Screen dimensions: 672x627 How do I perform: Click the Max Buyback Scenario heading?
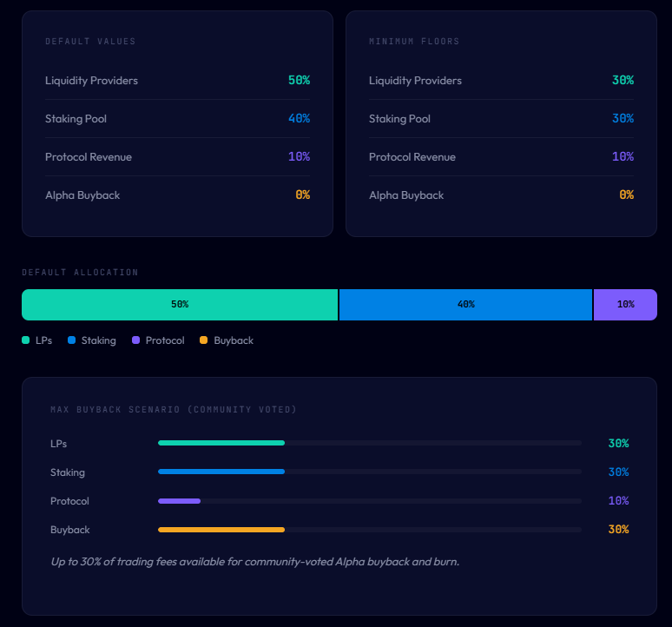point(173,409)
